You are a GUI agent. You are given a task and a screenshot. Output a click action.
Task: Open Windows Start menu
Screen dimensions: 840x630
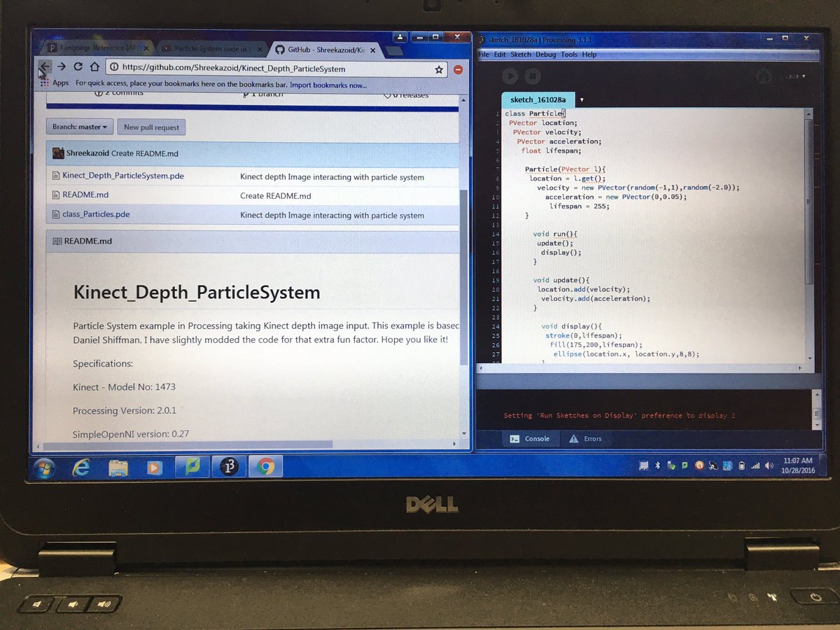click(x=44, y=468)
